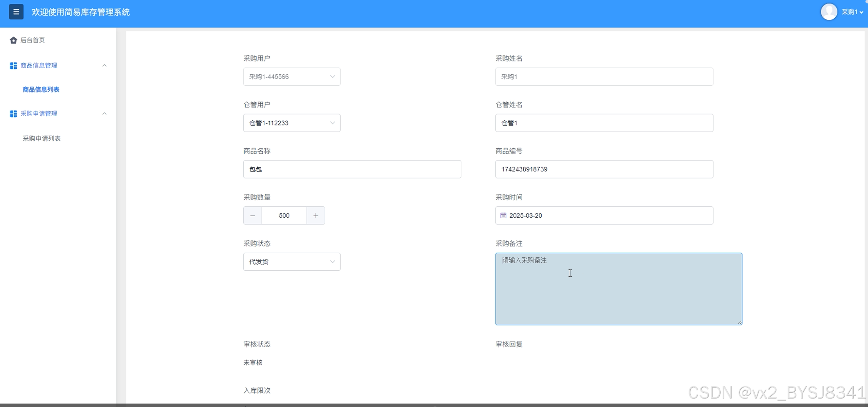This screenshot has height=407, width=868.
Task: Open the 采购1 user account menu
Action: pos(852,12)
